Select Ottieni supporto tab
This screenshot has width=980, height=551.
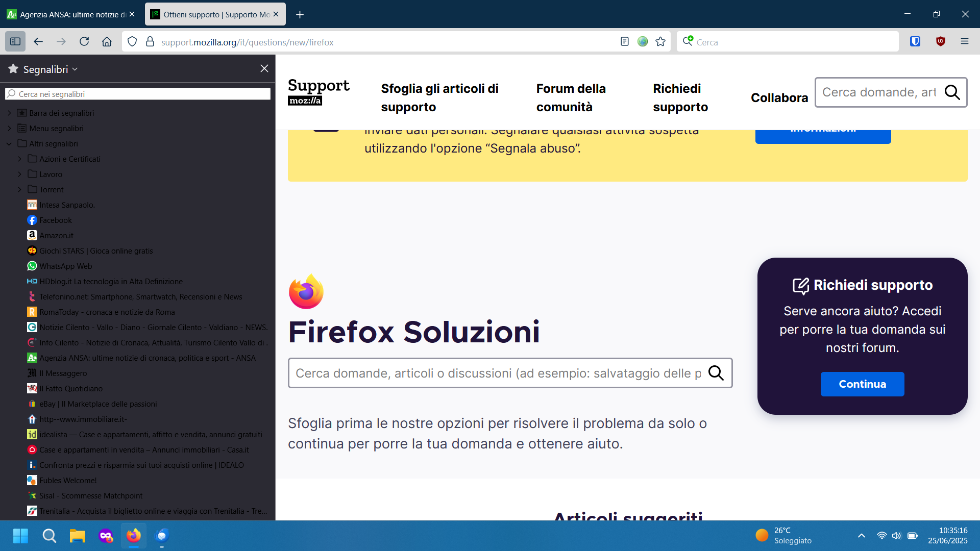click(x=215, y=14)
